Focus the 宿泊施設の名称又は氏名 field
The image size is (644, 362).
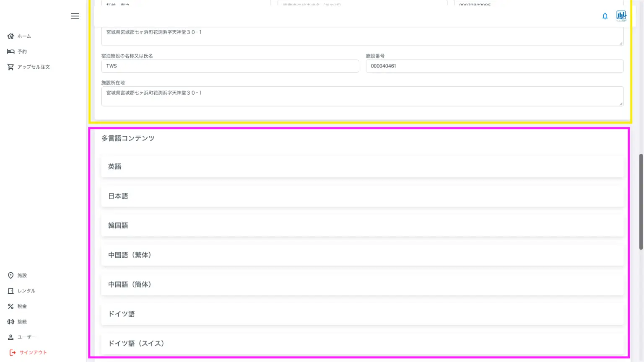230,66
